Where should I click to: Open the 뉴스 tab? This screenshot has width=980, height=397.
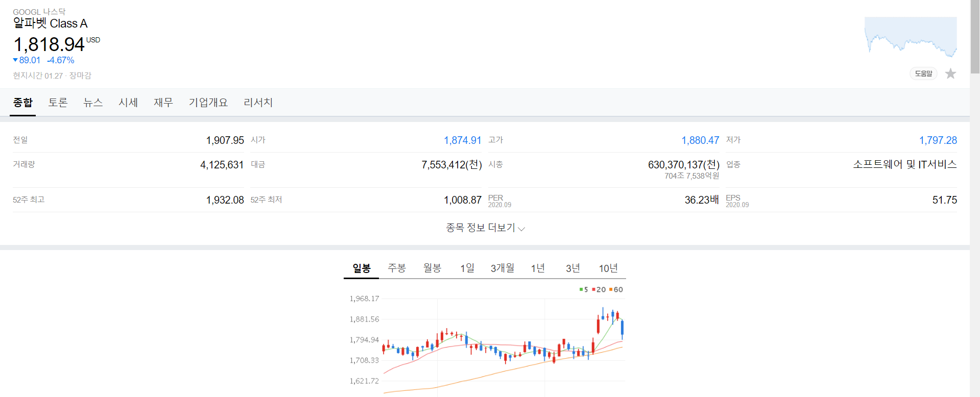(x=93, y=103)
